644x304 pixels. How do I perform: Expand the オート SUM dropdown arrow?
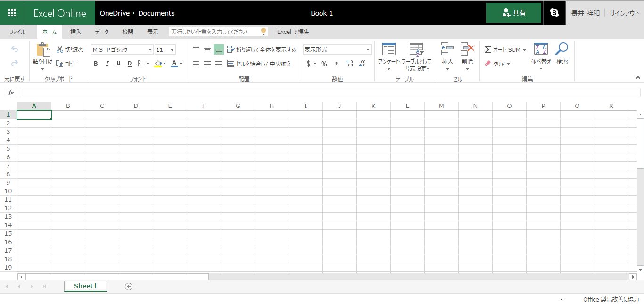(524, 50)
